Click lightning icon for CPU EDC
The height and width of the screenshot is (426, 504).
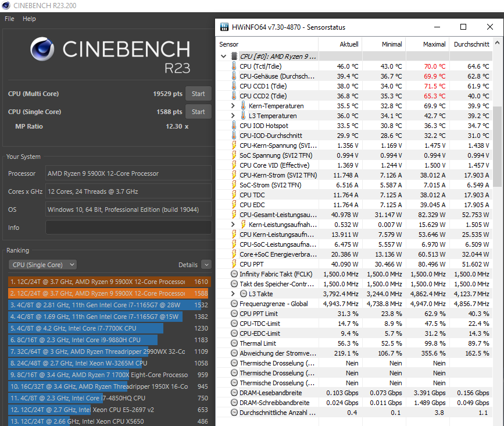pos(234,205)
